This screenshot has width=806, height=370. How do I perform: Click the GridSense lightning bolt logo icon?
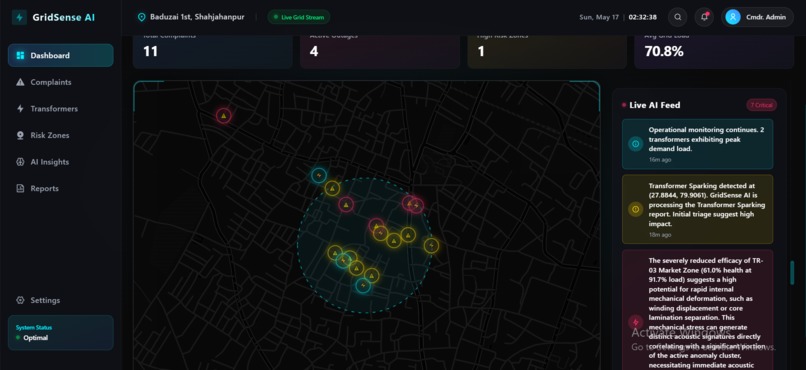[x=20, y=17]
